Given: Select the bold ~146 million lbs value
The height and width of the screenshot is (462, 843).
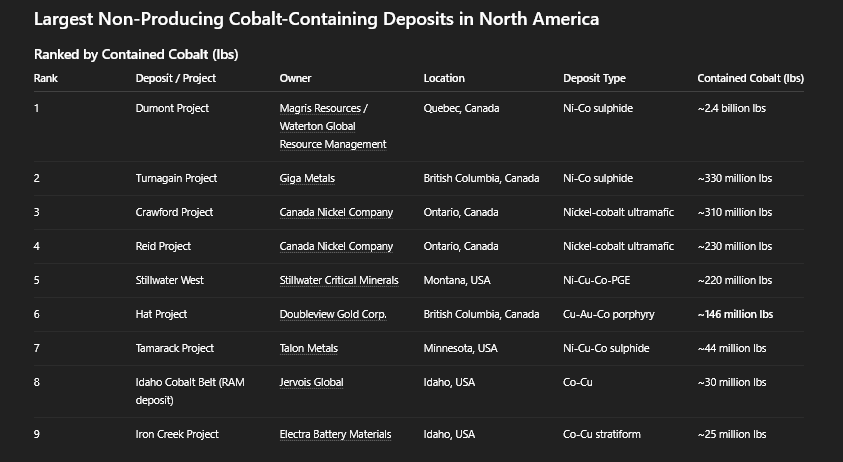Looking at the screenshot, I should [x=735, y=314].
